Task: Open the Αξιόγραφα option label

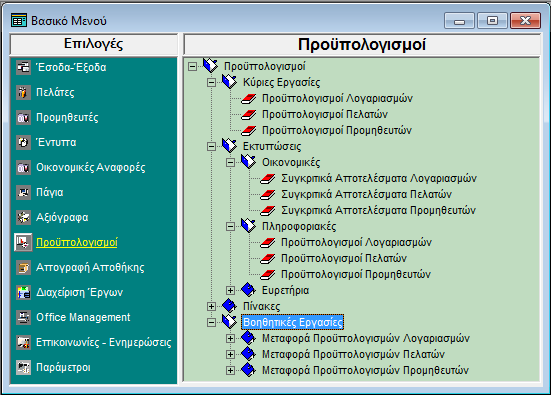Action: (62, 218)
